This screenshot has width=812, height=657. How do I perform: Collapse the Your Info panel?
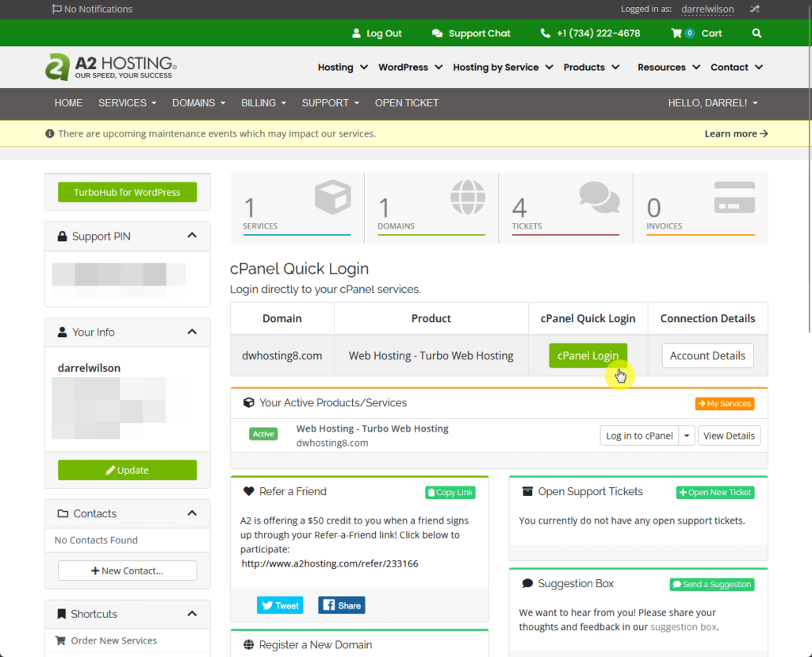[x=192, y=332]
